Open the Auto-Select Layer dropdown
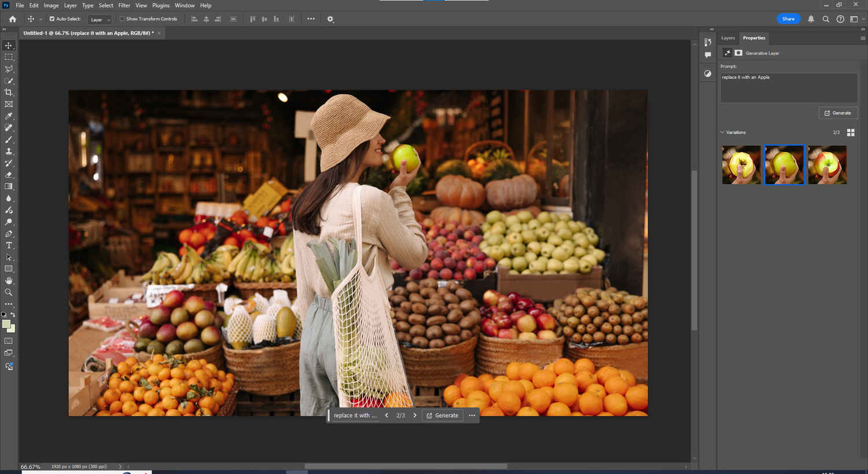 pos(100,20)
